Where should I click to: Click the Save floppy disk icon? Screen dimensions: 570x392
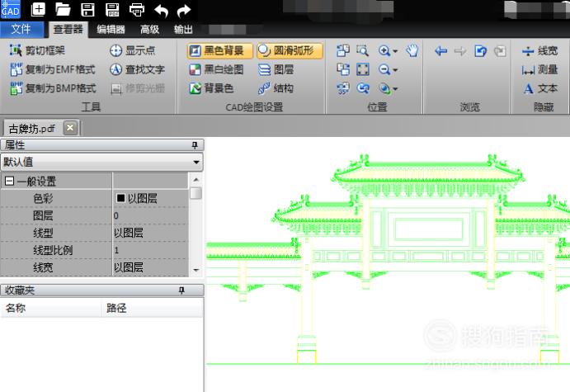(x=87, y=9)
